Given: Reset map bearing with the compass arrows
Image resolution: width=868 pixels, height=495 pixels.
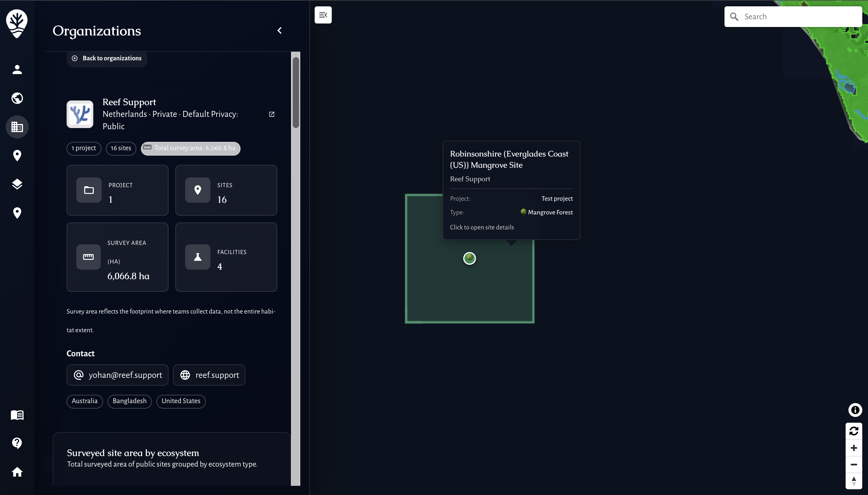Looking at the screenshot, I should click(855, 480).
